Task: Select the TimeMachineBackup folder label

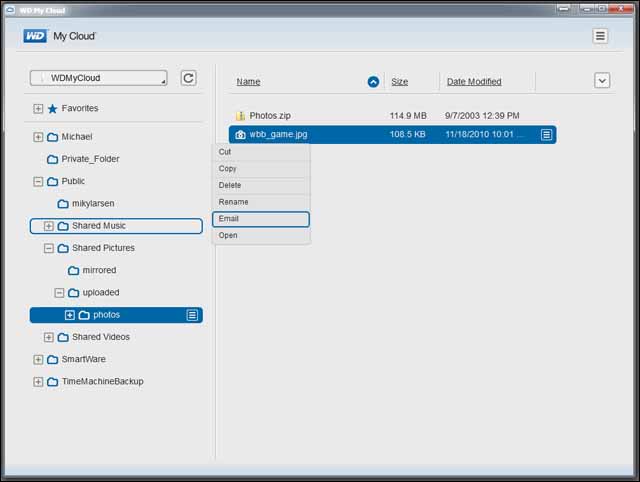Action: coord(102,381)
